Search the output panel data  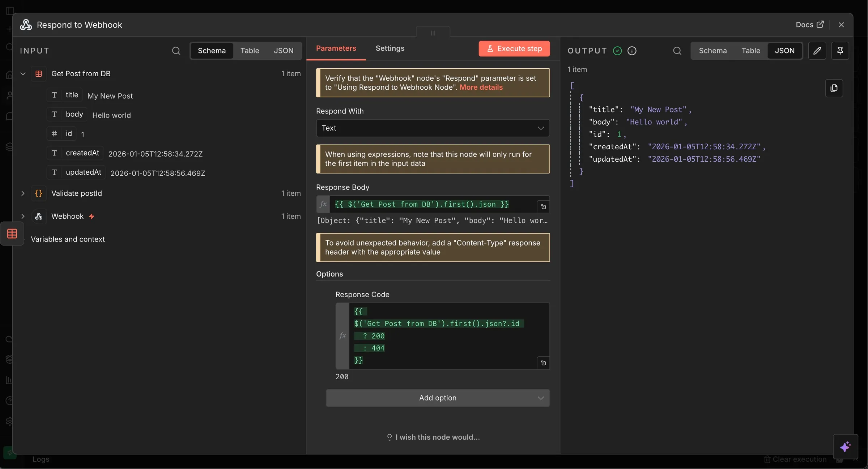click(677, 51)
